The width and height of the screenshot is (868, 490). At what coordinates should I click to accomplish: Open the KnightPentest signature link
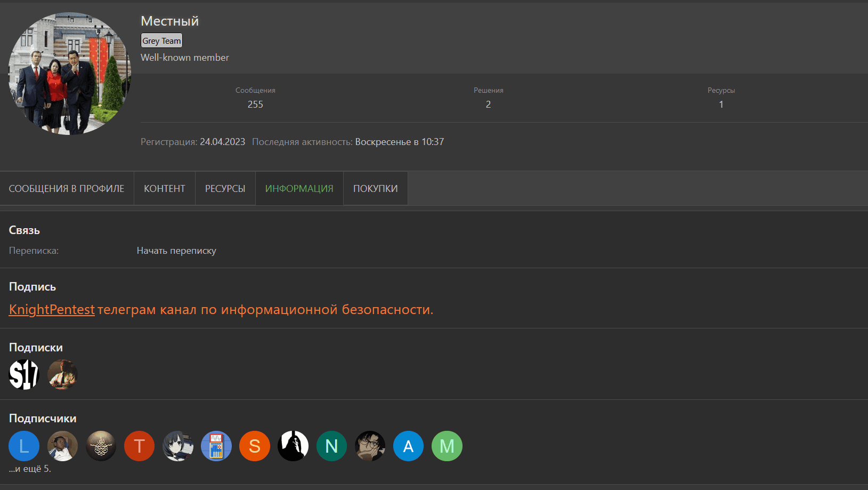point(52,310)
